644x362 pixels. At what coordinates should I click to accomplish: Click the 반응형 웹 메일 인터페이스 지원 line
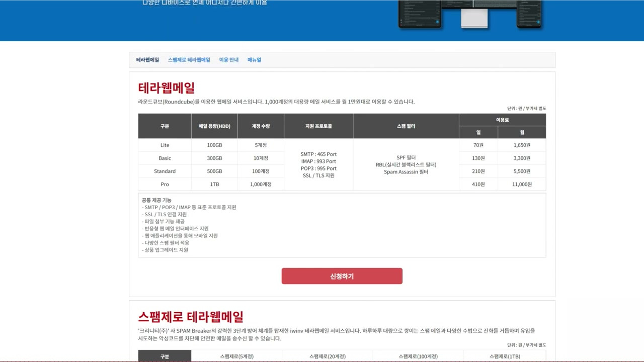pos(175,228)
